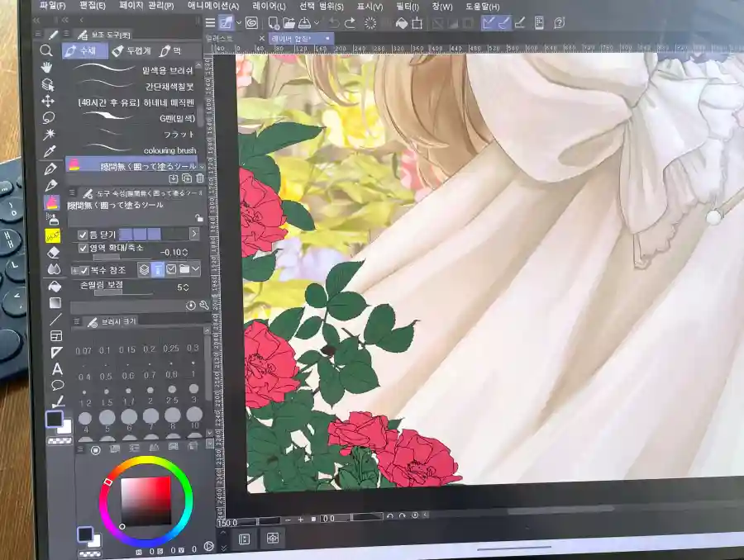This screenshot has height=560, width=744.
Task: Open reference layer options dropdown arrow
Action: [196, 269]
